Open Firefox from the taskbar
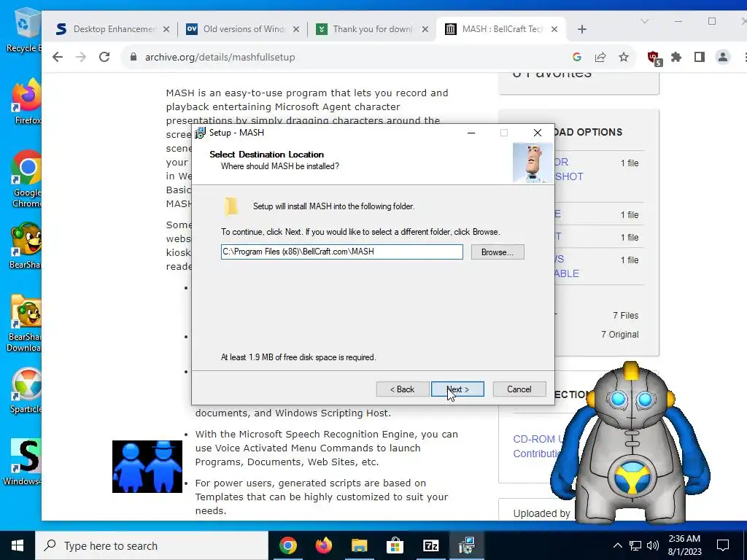The height and width of the screenshot is (560, 747). tap(323, 545)
